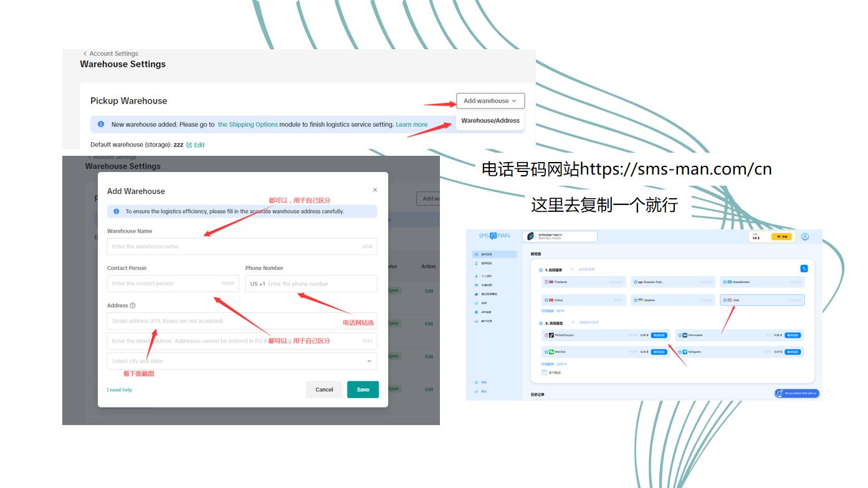Screen dimensions: 868x488
Task: Click the blue sort toggle icon in country panel
Action: coord(804,269)
